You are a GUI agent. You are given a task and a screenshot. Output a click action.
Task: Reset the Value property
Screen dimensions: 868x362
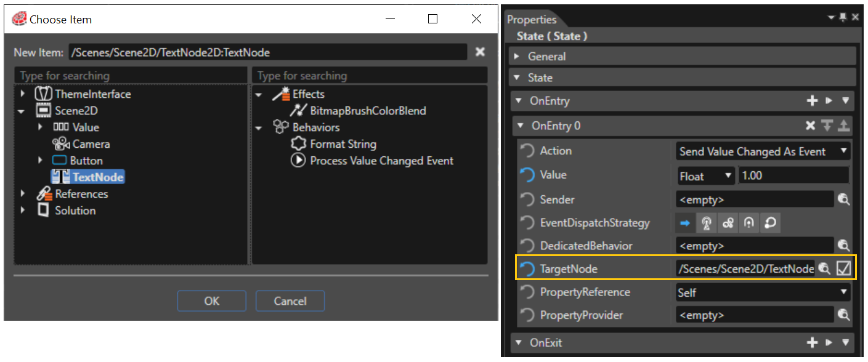(x=527, y=175)
